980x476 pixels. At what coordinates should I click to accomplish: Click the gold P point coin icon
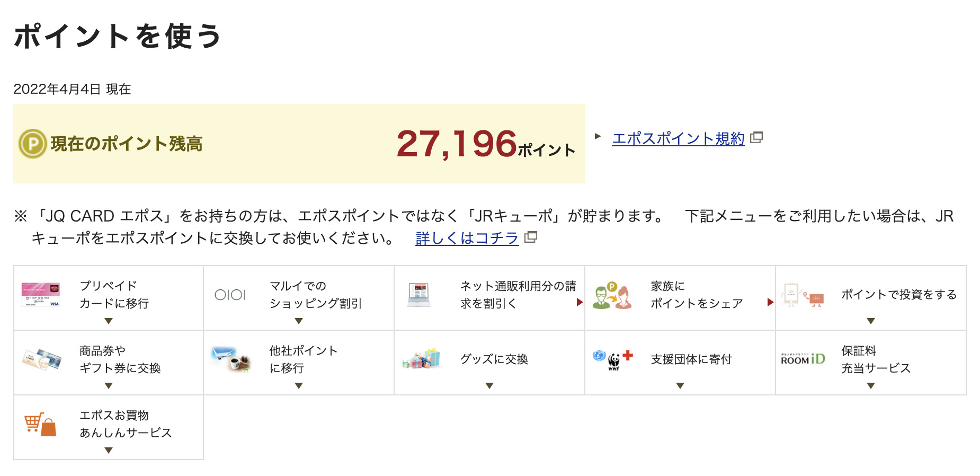point(33,144)
